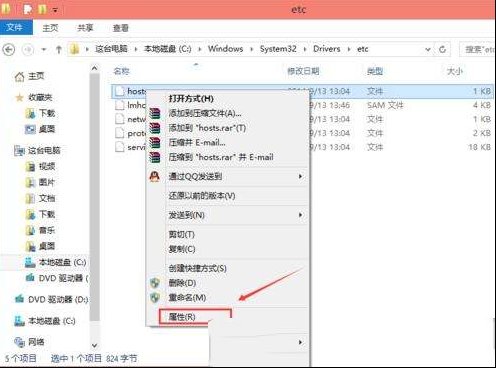The image size is (496, 368).
Task: Click WinRAR icon beside 添加到压缩文件
Action: [154, 113]
